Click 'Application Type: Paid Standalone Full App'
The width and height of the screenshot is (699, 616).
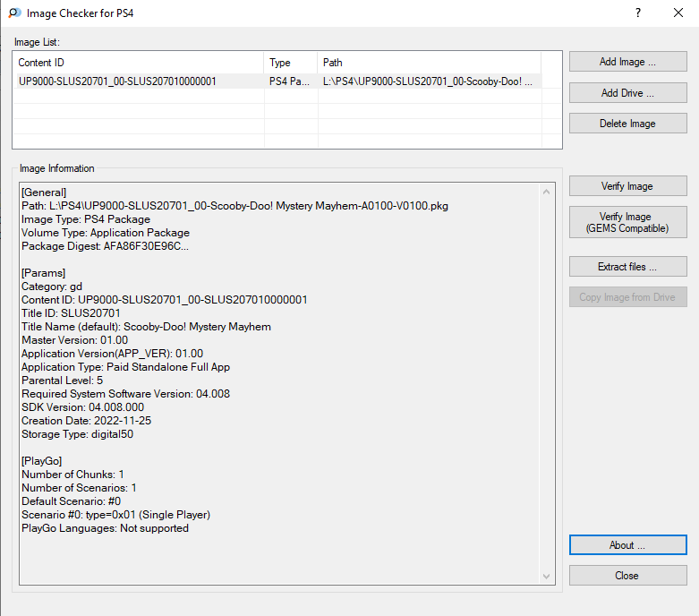click(x=125, y=367)
